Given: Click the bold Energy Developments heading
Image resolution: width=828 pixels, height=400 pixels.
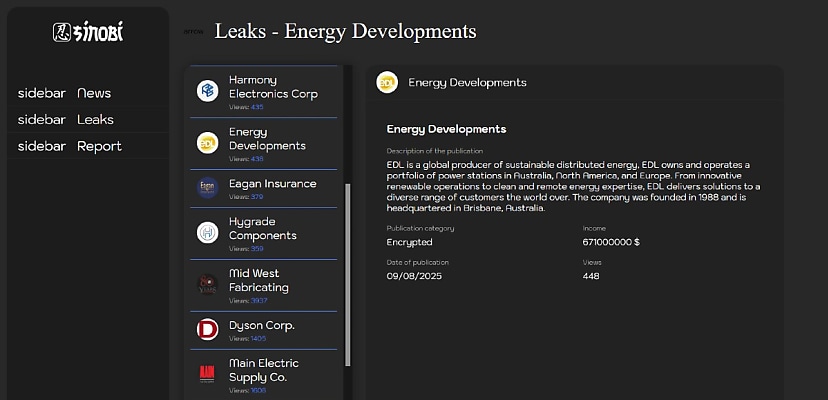Looking at the screenshot, I should pos(446,129).
